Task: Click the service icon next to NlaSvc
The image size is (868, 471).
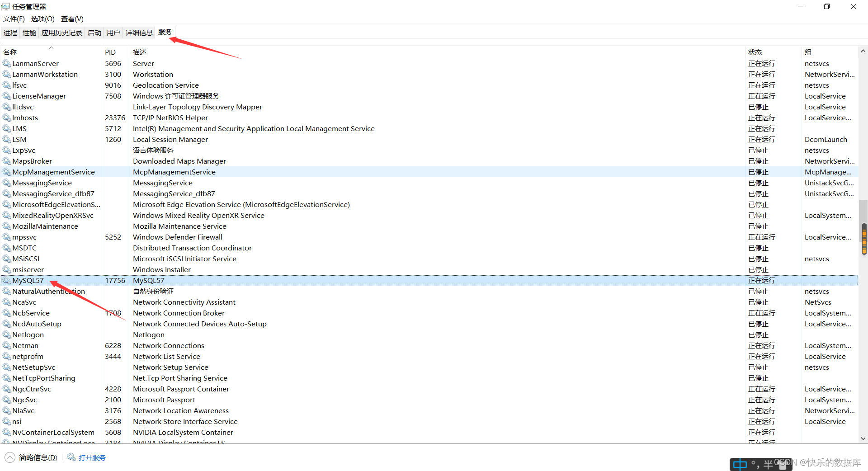Action: click(x=7, y=410)
